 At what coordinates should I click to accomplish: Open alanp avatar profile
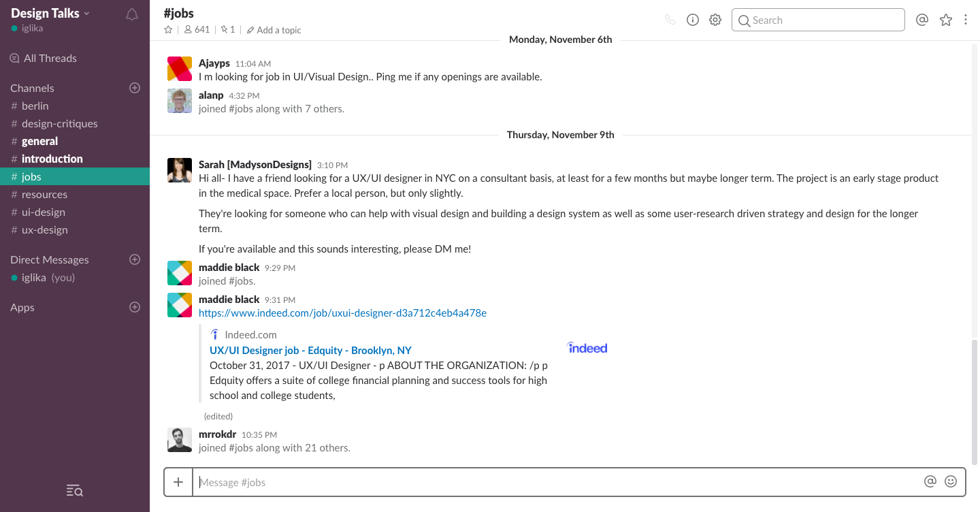coord(180,101)
